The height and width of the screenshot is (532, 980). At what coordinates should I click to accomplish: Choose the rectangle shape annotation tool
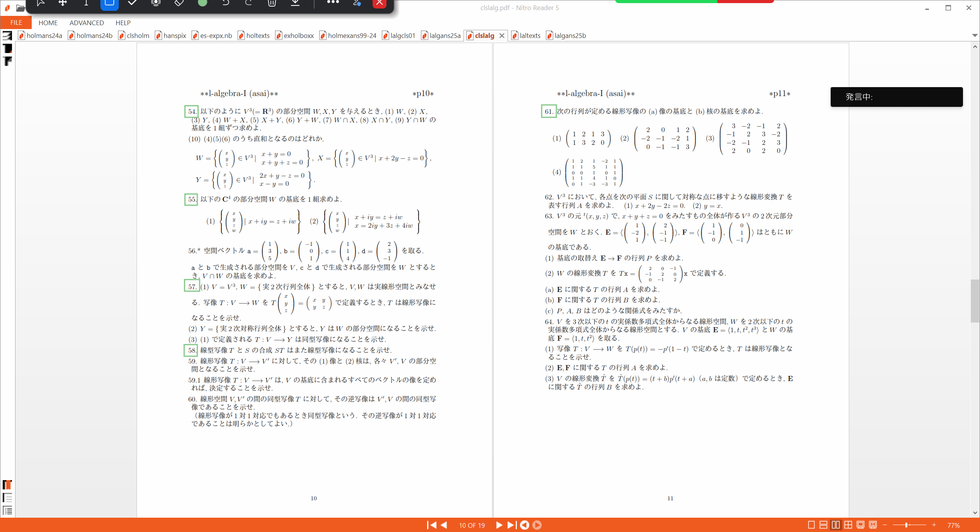pyautogui.click(x=109, y=3)
